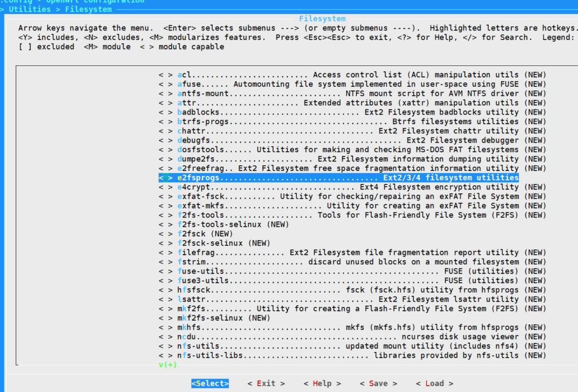This screenshot has width=578, height=392.
Task: Select the f2fsck-selinux entry
Action: coord(214,244)
